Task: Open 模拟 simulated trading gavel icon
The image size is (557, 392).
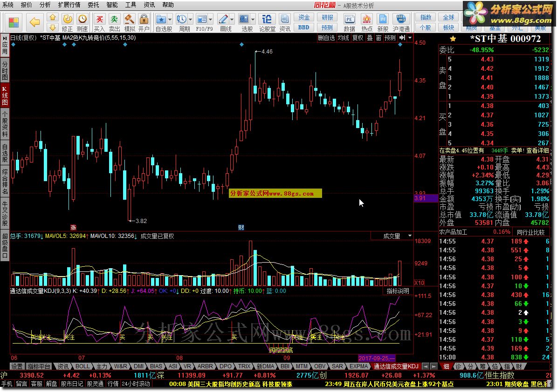Action: click(x=129, y=23)
